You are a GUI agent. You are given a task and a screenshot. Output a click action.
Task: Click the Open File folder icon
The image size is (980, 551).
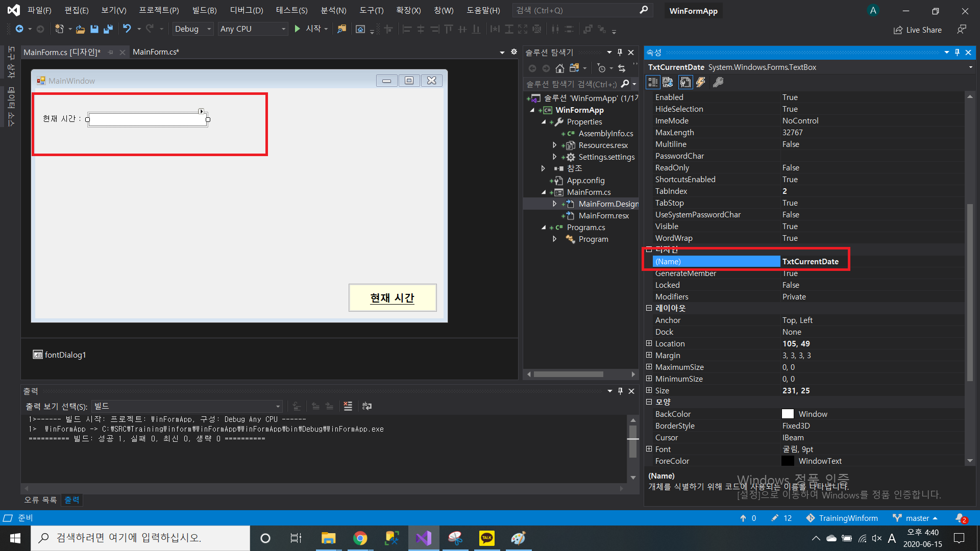coord(80,29)
